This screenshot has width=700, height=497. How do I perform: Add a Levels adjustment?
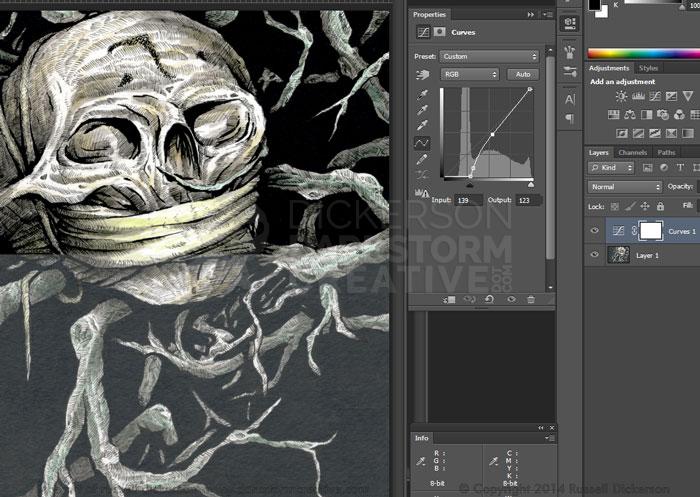[638, 96]
